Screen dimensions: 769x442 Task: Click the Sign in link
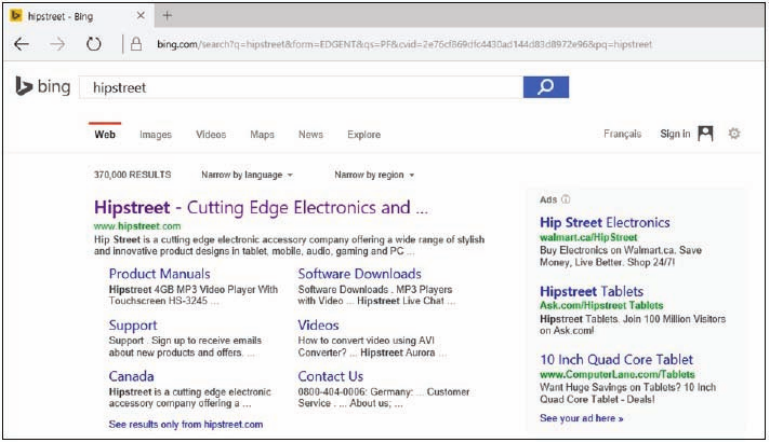675,134
